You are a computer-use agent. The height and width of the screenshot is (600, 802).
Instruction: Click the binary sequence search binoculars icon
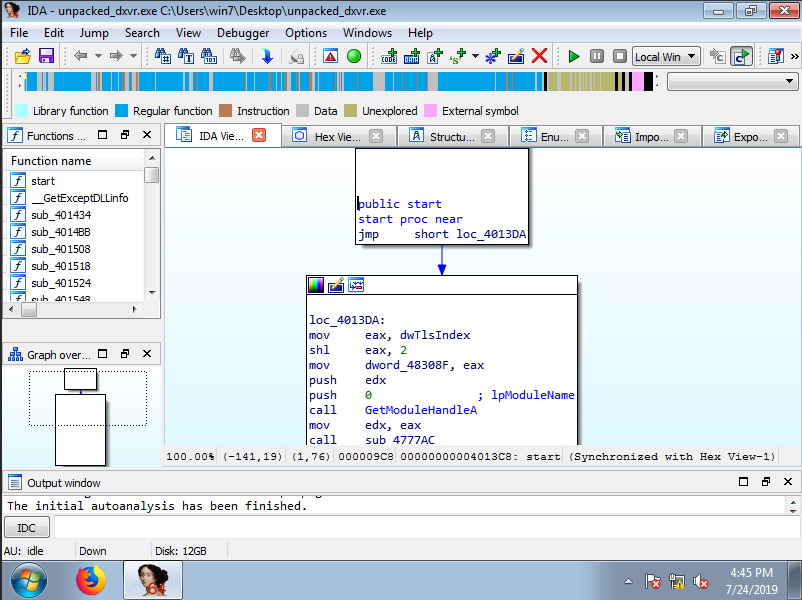(x=209, y=56)
